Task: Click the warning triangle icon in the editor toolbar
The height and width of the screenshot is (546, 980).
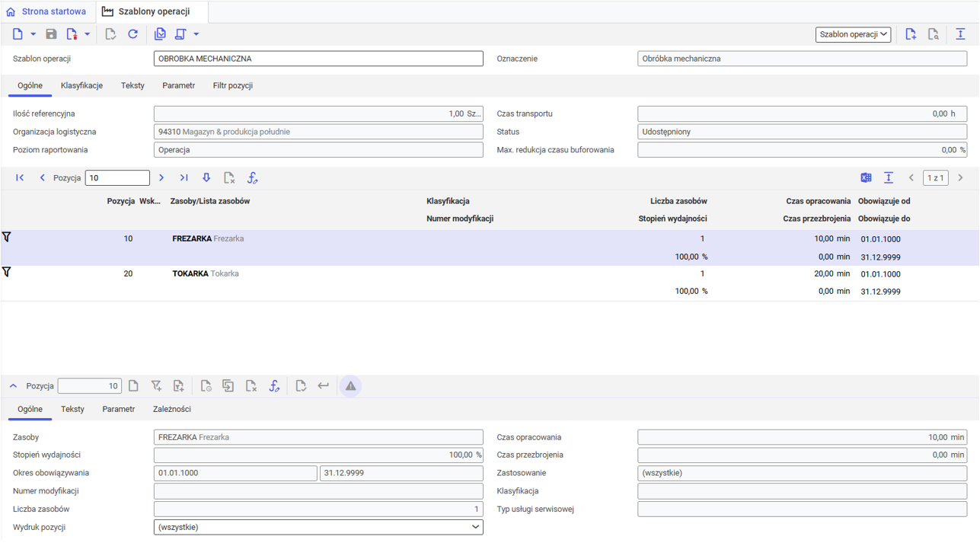Action: point(350,386)
